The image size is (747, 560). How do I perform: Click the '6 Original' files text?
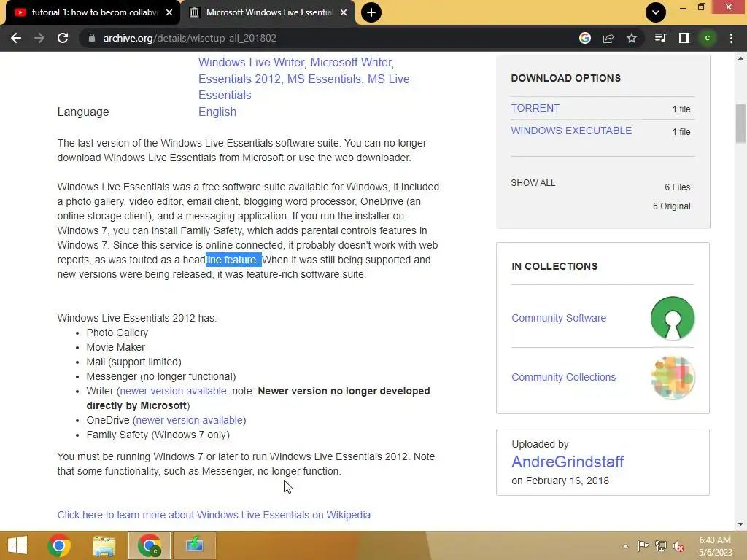[x=671, y=206]
